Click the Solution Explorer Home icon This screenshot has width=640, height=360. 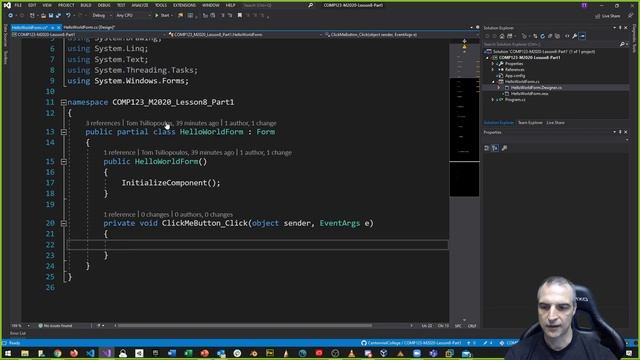[502, 36]
